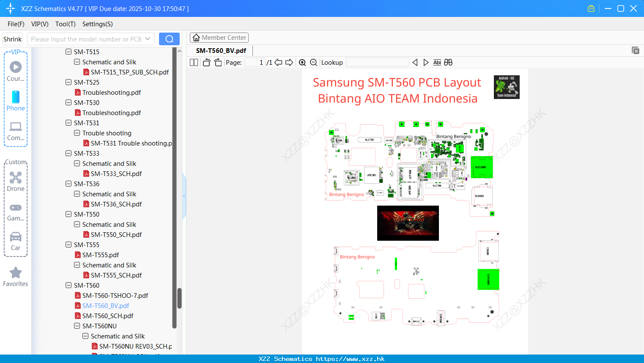Image resolution: width=644 pixels, height=363 pixels.
Task: Click the Shrink button
Action: pyautogui.click(x=13, y=39)
